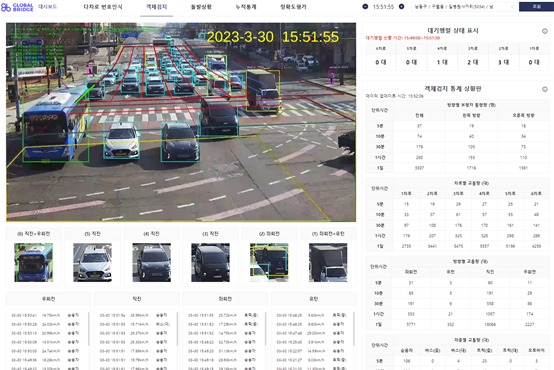Open the dark van thumbnail in lane 3
Screen dimensions: 554x370
pos(211,263)
